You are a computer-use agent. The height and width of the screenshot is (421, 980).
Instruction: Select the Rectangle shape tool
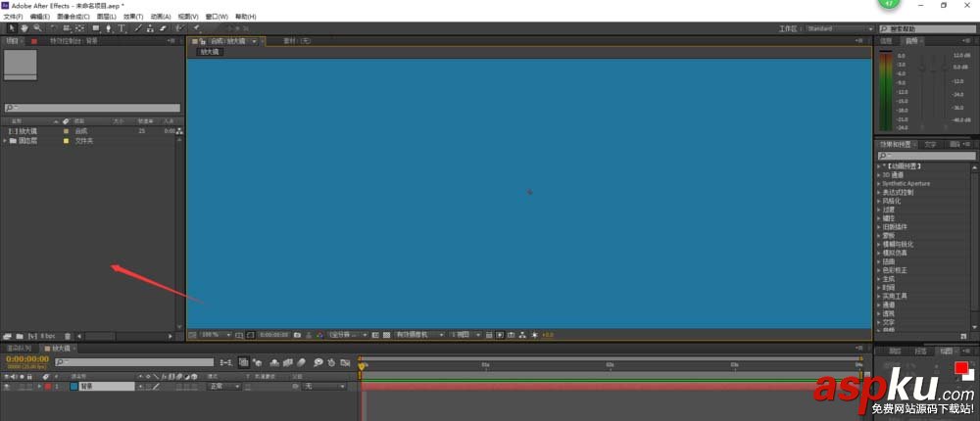(96, 28)
